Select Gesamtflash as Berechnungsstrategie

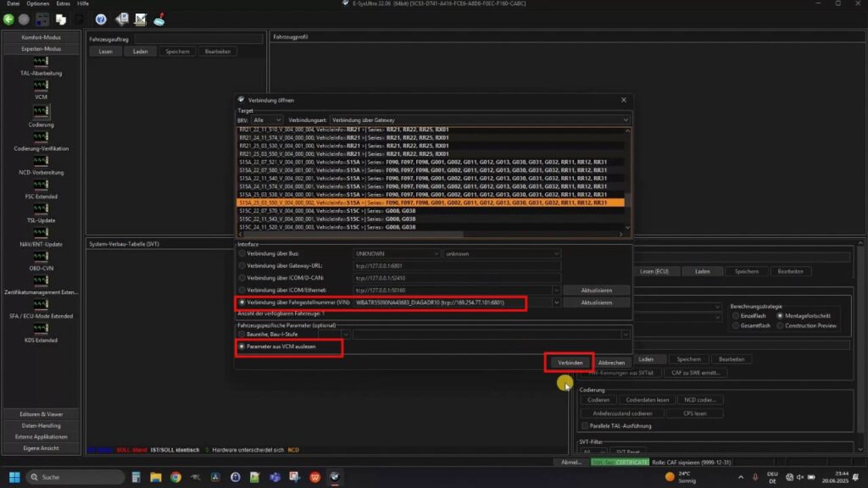[x=735, y=326]
